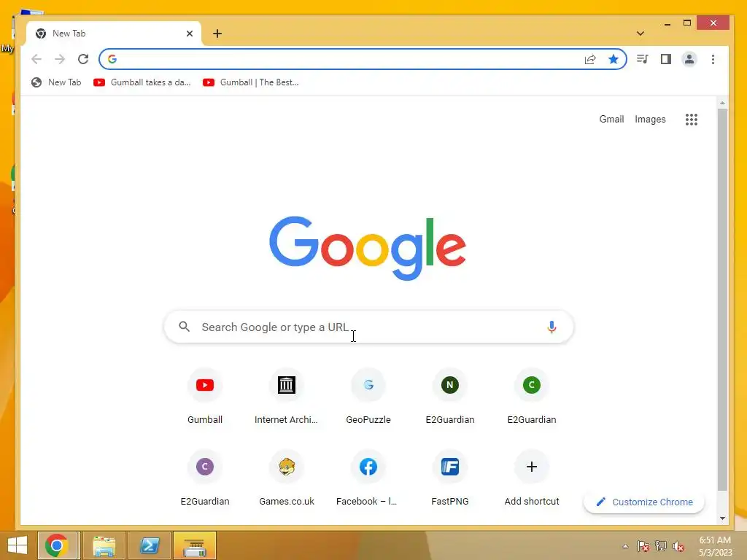Screen dimensions: 747x560
Task: Click Chrome icon in taskbar
Action: click(x=57, y=545)
